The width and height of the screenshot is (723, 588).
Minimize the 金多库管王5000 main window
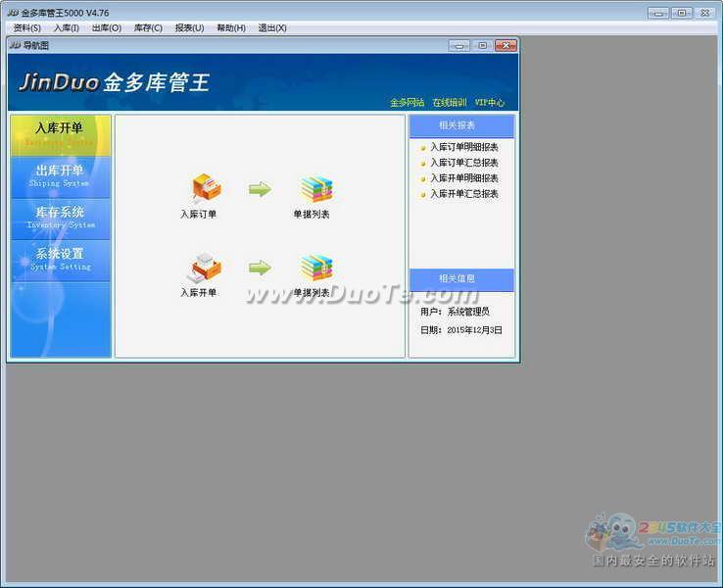click(658, 13)
